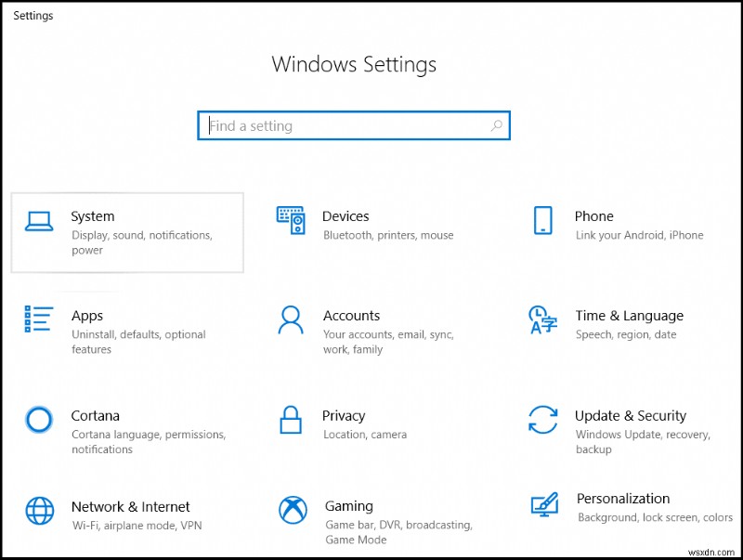Screen dimensions: 743x560
Task: Click the Settings label in title bar
Action: pyautogui.click(x=33, y=15)
